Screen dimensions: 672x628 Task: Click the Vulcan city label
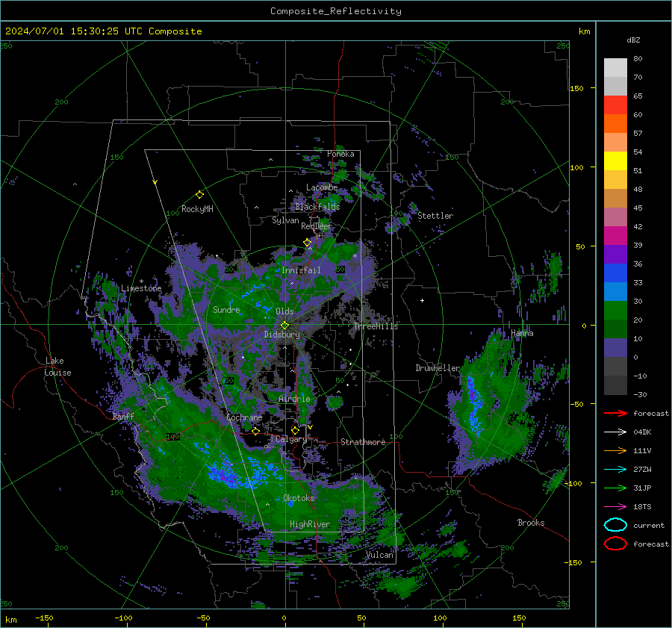click(379, 555)
